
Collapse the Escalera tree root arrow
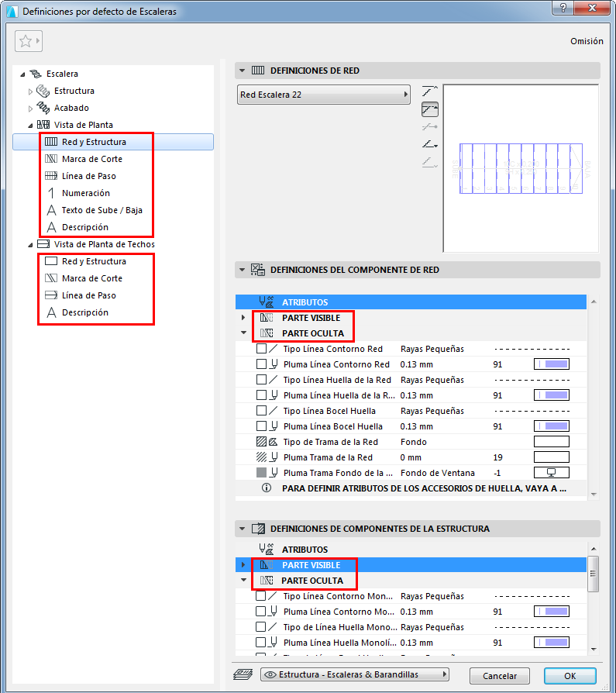click(x=22, y=74)
